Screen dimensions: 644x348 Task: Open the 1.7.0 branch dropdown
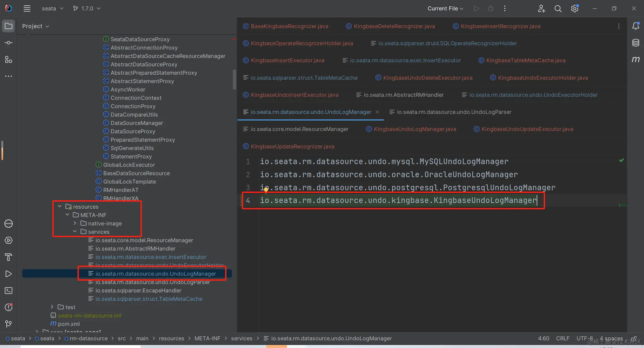pyautogui.click(x=87, y=9)
